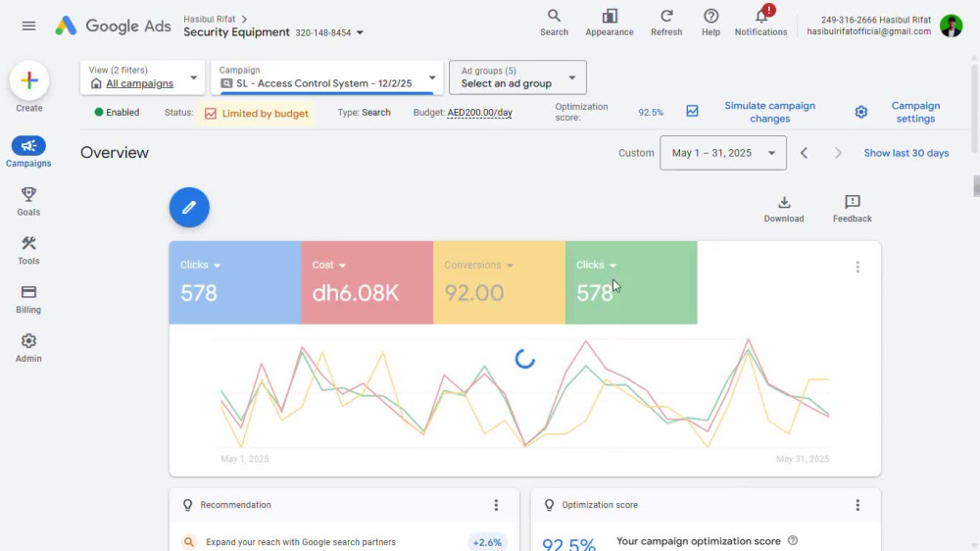This screenshot has height=551, width=980.
Task: Select the blue Clicks scorecard tile
Action: [x=235, y=282]
